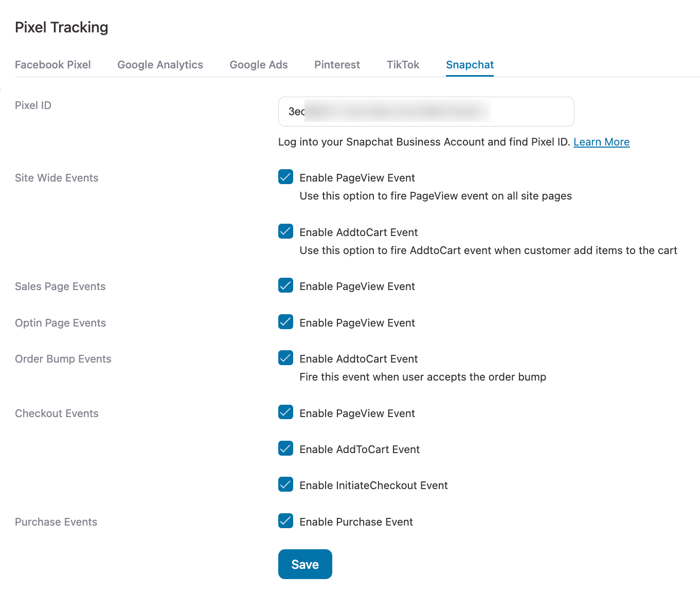Go to the Pinterest tab
700x594 pixels.
[x=337, y=65]
